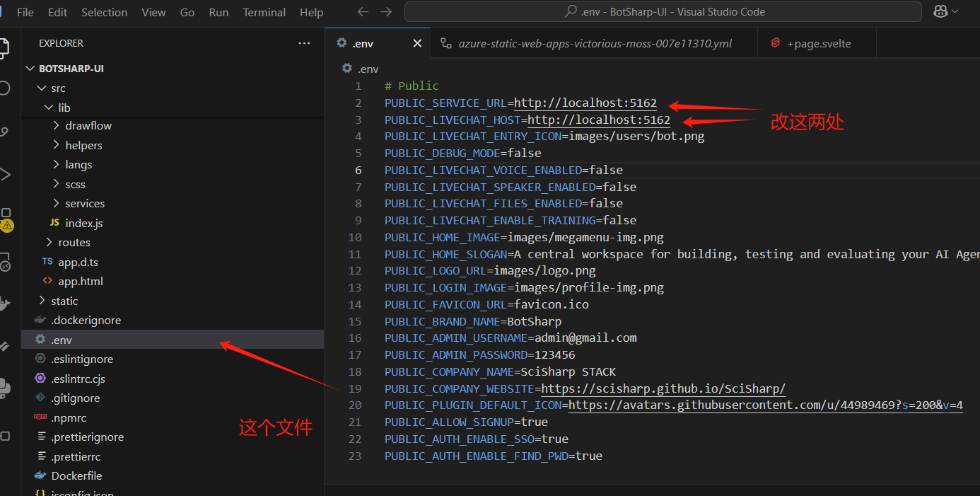
Task: Open the Copilot dropdown chevron
Action: pos(956,11)
